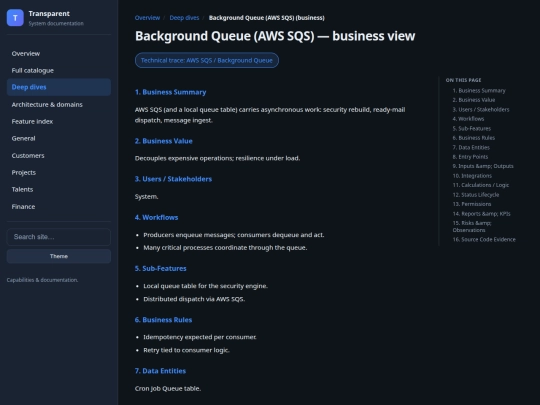
Task: Open the Full catalogue sidebar item
Action: pos(59,70)
